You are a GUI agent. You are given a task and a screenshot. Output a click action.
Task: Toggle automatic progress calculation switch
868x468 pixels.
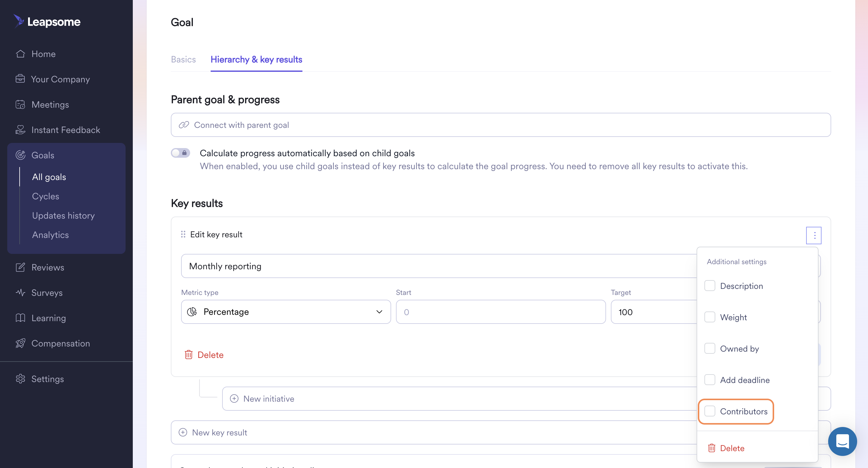(x=180, y=153)
